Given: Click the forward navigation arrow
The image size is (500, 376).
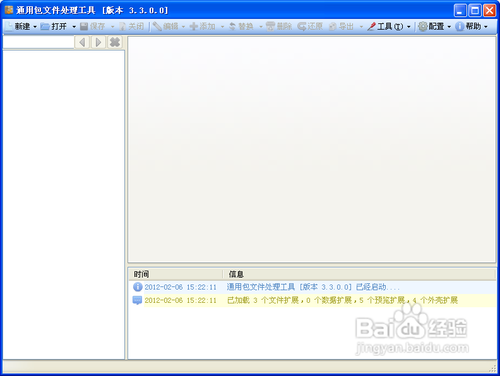Looking at the screenshot, I should (98, 42).
